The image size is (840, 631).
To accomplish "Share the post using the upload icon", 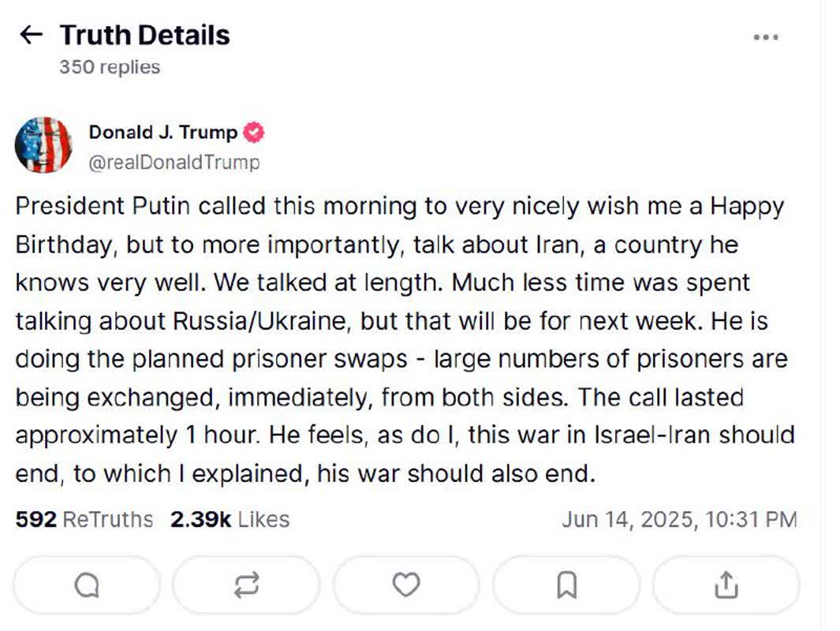I will 726,585.
